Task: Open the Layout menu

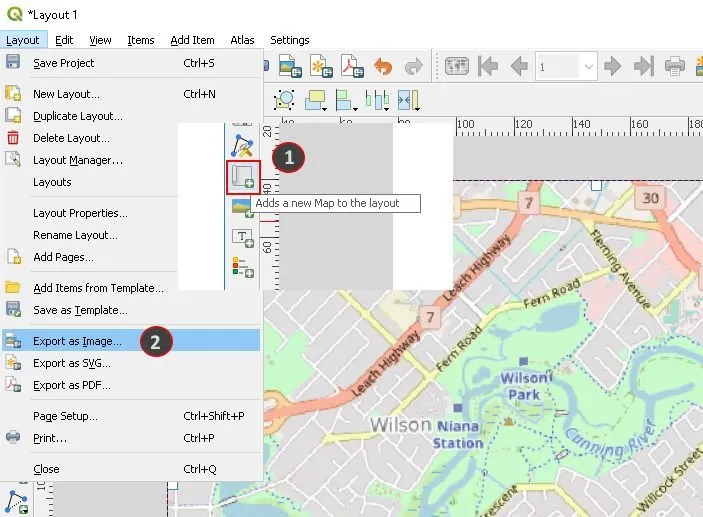Action: tap(22, 40)
